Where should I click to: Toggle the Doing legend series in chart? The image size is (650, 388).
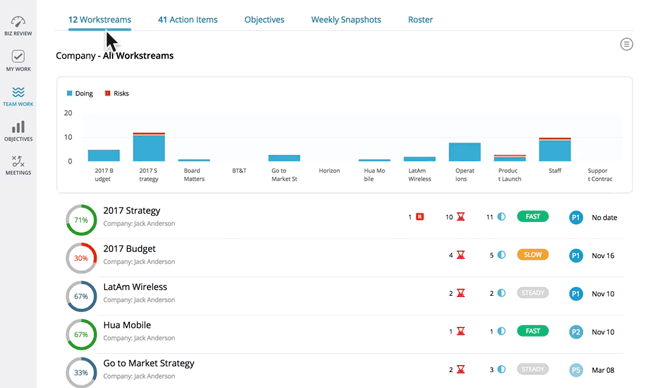(80, 94)
